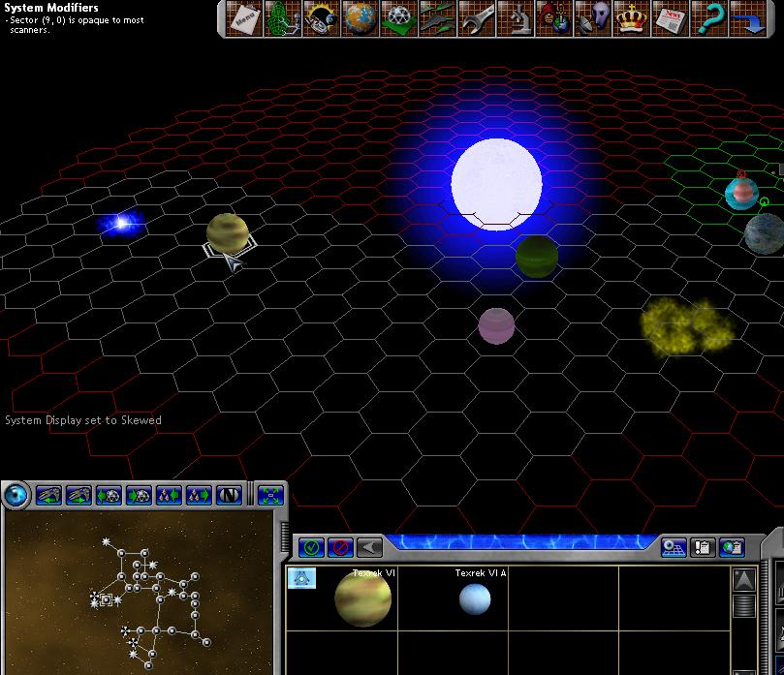Open research via the microscope icon
Viewport: 784px width, 675px height.
[515, 18]
